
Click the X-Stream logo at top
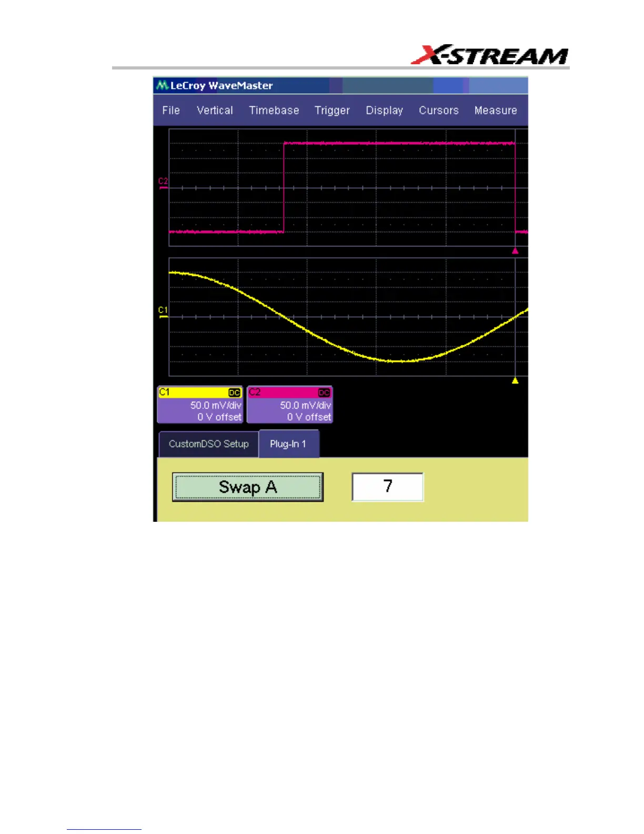point(489,55)
